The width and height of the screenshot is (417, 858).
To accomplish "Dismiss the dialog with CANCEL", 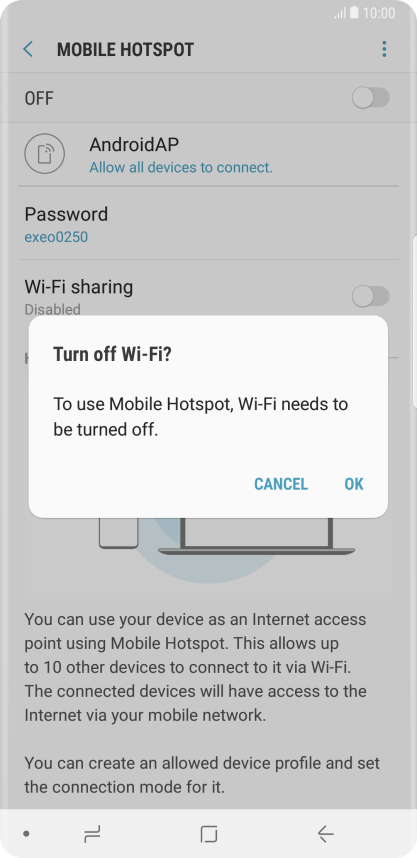I will click(281, 484).
